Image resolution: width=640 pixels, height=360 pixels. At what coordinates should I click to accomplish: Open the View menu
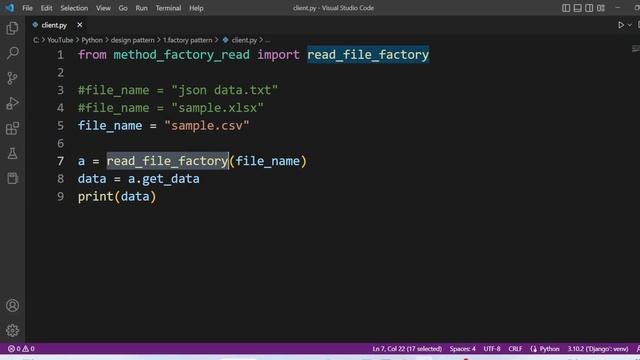103,8
